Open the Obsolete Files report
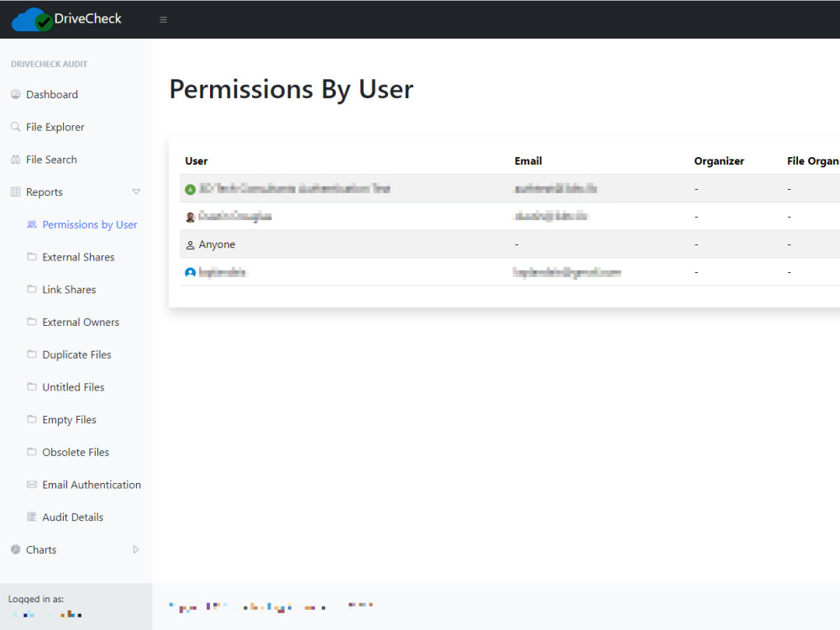Viewport: 840px width, 630px height. (x=76, y=452)
